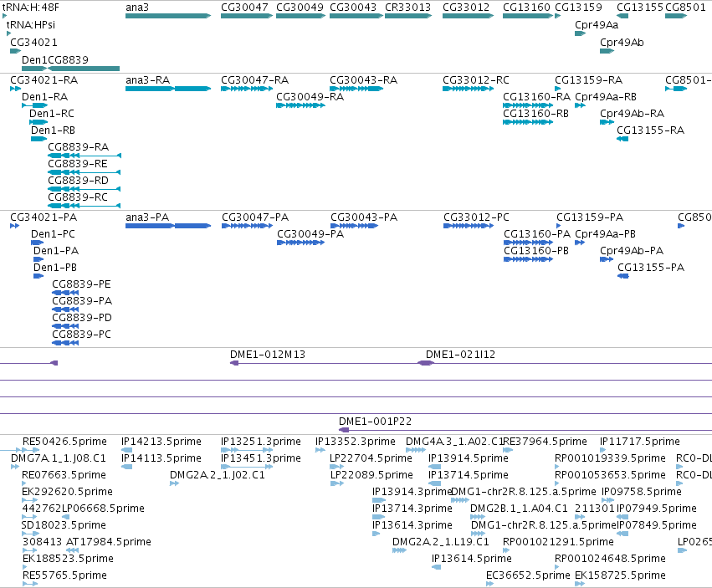Click the EC36652.5prime EST label
The image size is (712, 588).
(x=528, y=575)
